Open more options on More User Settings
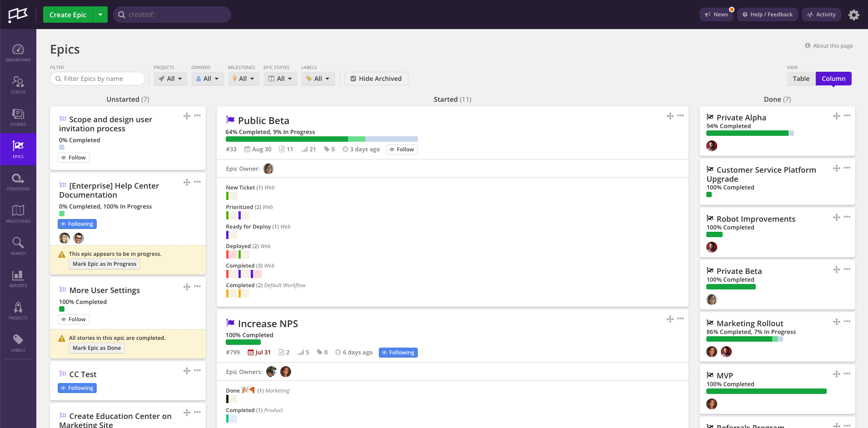The image size is (868, 428). [197, 286]
